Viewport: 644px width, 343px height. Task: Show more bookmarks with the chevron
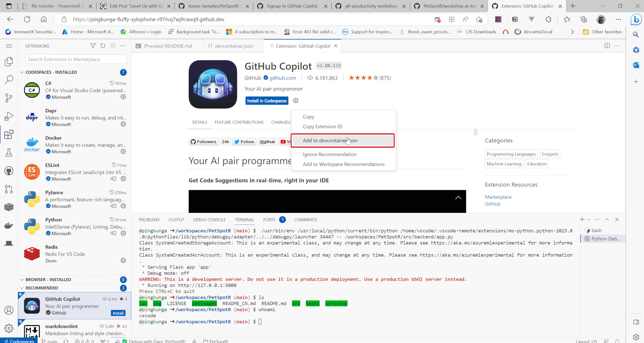[572, 32]
